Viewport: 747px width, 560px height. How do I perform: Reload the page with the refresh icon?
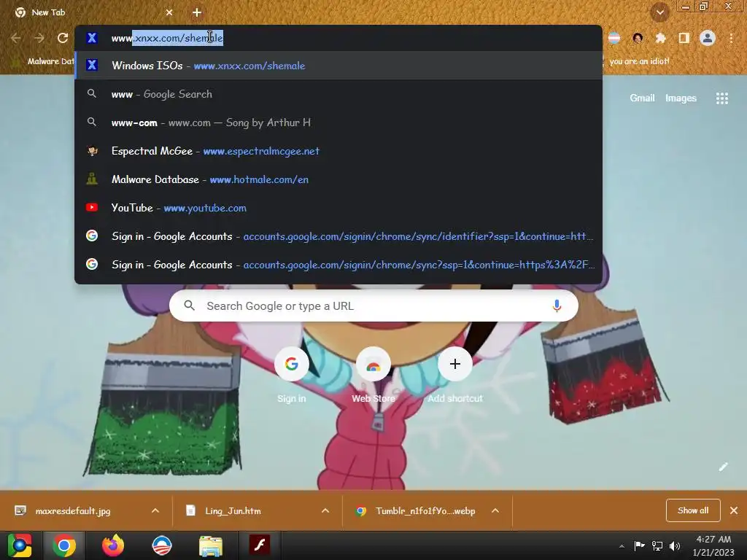coord(63,38)
